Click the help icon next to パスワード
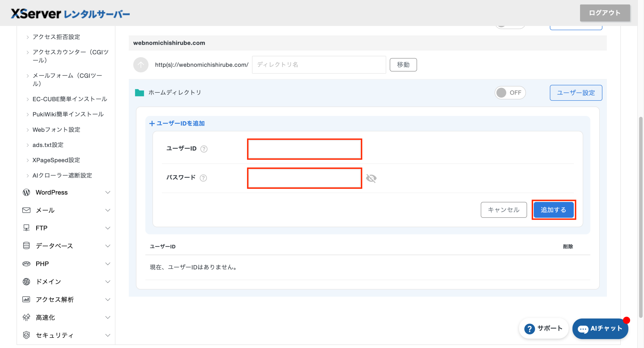This screenshot has height=348, width=644. [203, 178]
